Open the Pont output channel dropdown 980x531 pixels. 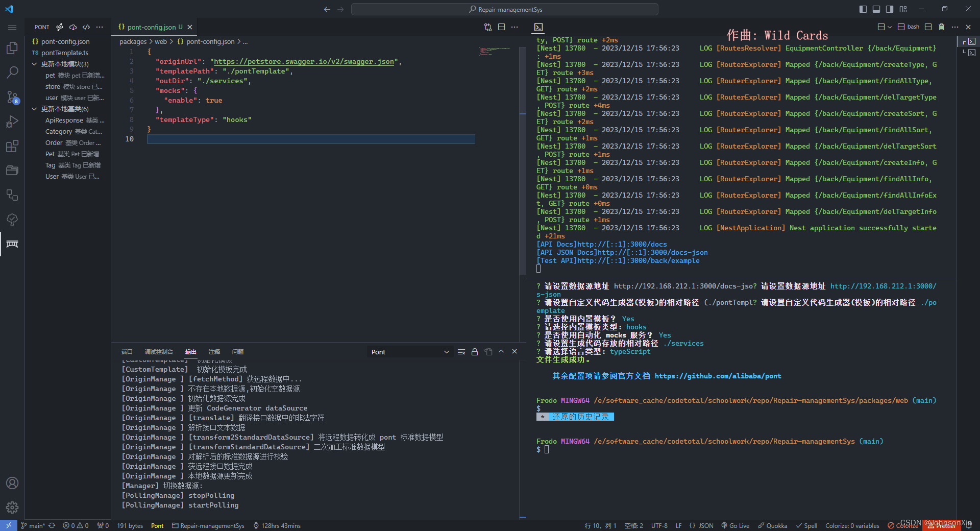point(410,352)
